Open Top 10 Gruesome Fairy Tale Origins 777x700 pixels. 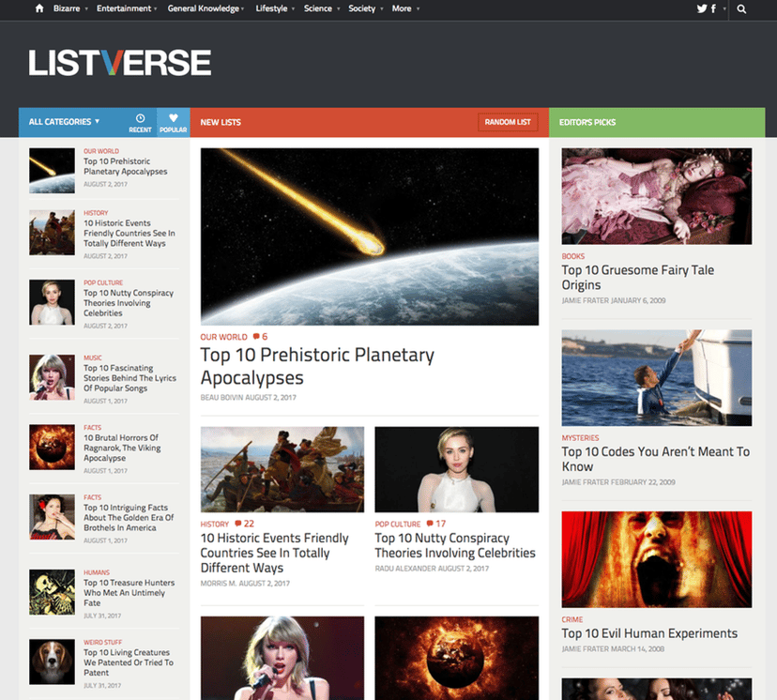click(x=638, y=278)
